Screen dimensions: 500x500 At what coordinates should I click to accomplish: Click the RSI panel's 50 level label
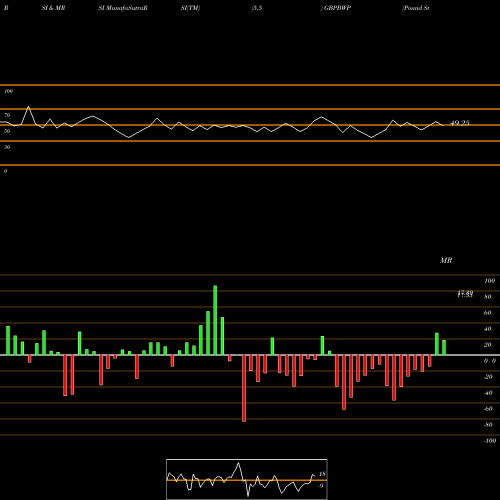click(x=7, y=131)
